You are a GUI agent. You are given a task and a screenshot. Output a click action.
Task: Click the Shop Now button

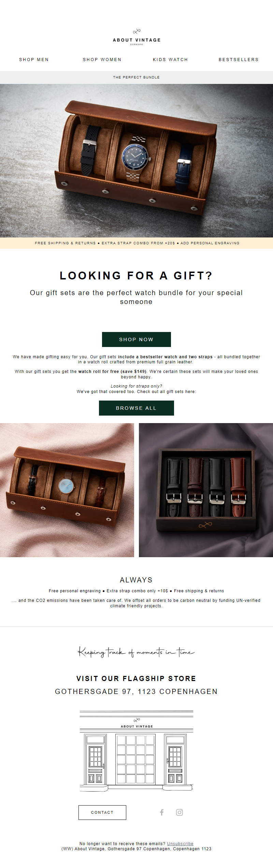click(x=136, y=339)
